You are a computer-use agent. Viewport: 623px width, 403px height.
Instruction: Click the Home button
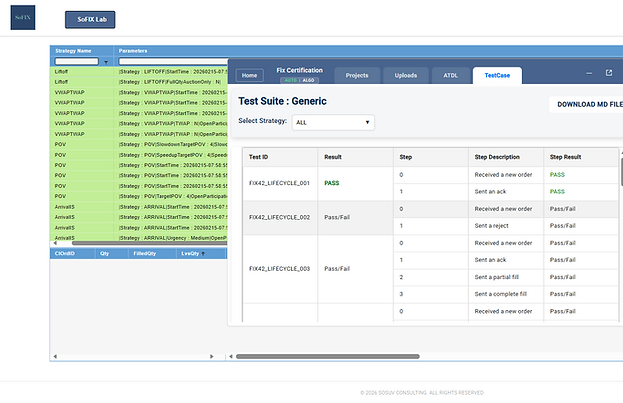coord(250,76)
